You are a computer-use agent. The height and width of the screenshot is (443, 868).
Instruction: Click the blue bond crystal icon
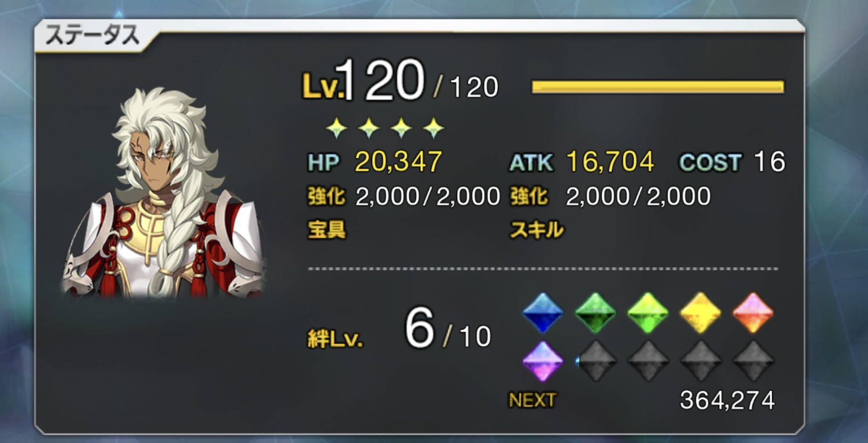[x=543, y=313]
